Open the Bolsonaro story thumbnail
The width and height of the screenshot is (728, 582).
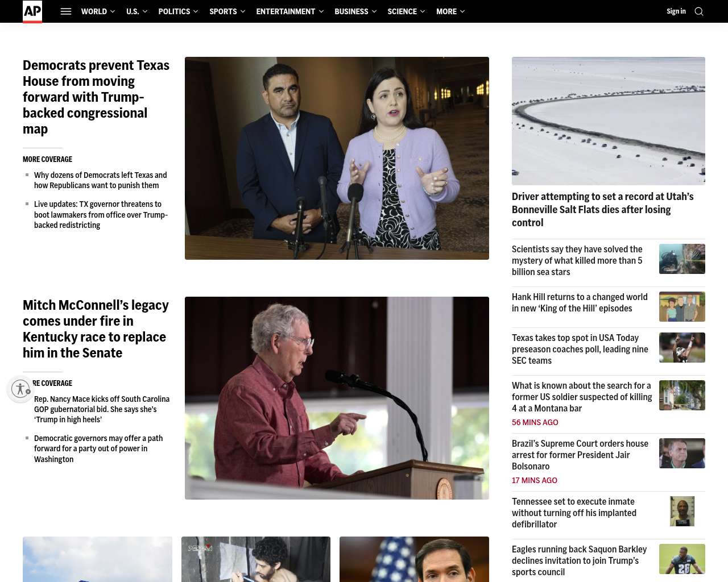pyautogui.click(x=682, y=453)
